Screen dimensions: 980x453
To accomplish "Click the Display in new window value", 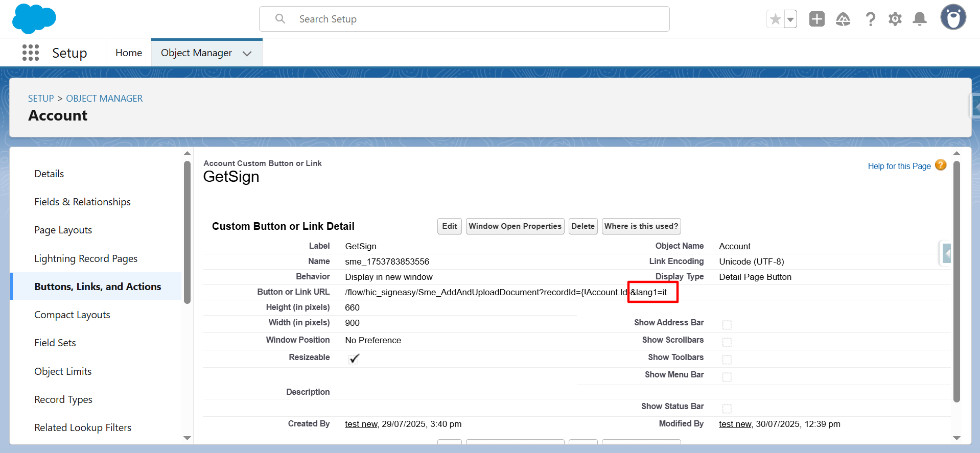I will 389,277.
